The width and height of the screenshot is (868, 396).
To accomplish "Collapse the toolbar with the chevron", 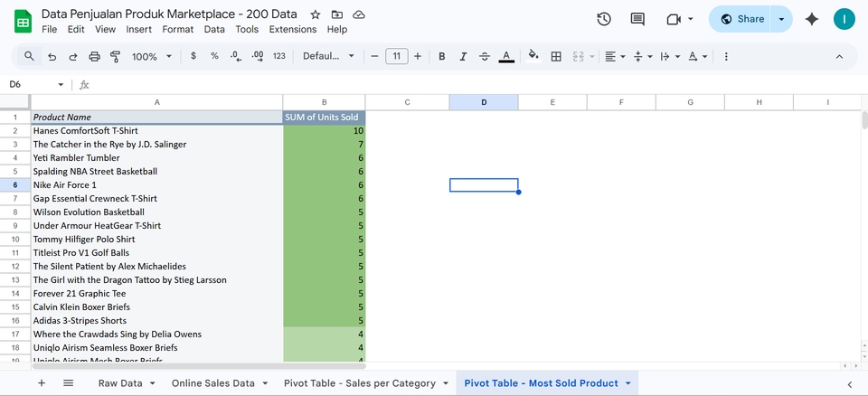I will click(839, 56).
